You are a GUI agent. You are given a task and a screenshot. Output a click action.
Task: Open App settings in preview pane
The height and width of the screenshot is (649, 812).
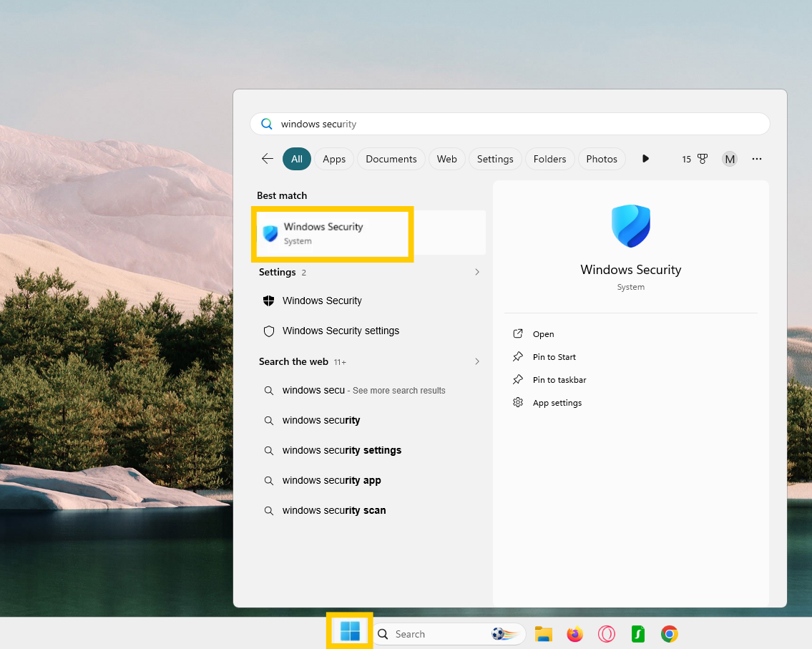pos(557,402)
